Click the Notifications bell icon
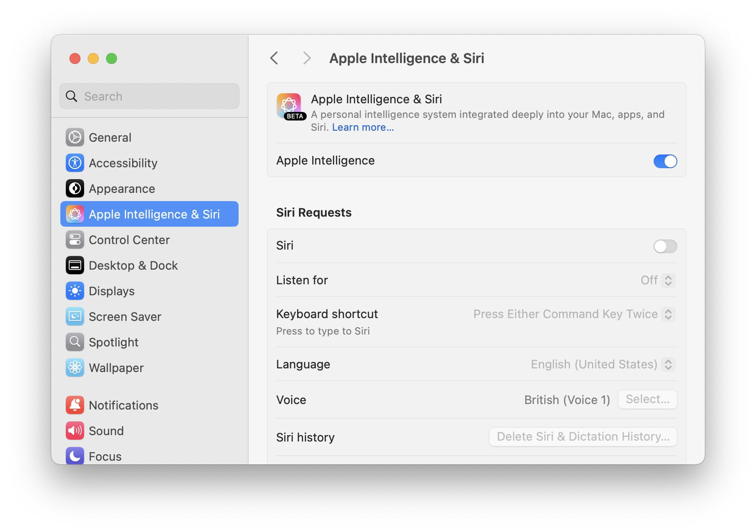This screenshot has width=756, height=532. tap(75, 405)
